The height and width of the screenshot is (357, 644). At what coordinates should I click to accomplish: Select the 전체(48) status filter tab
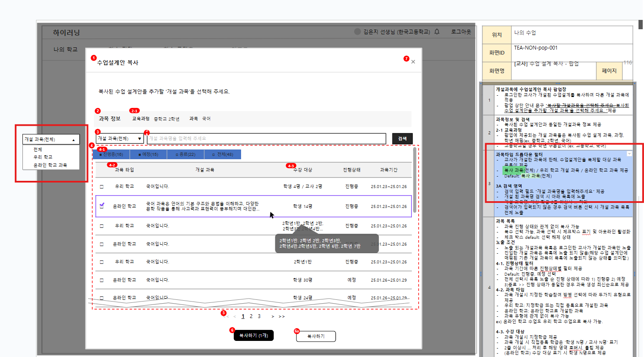(x=222, y=155)
